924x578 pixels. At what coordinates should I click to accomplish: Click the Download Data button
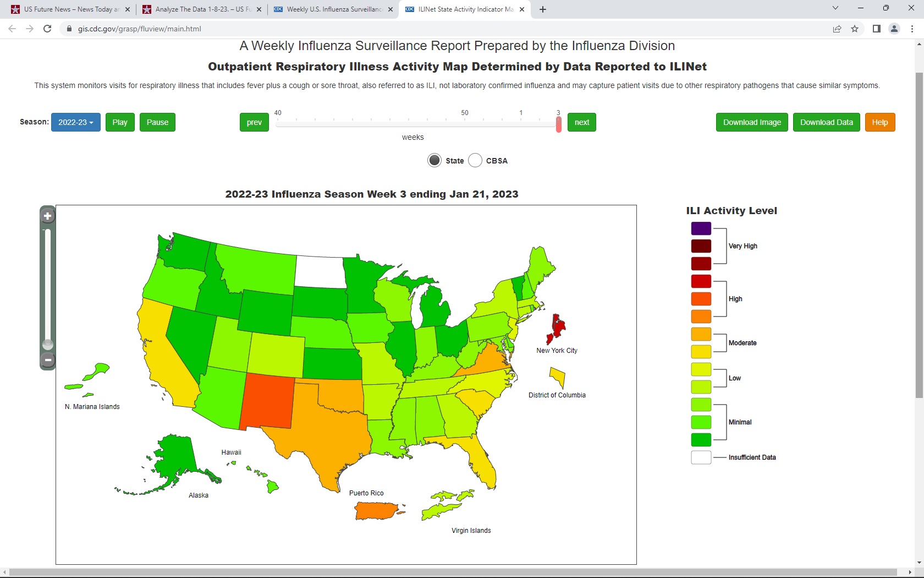point(826,122)
